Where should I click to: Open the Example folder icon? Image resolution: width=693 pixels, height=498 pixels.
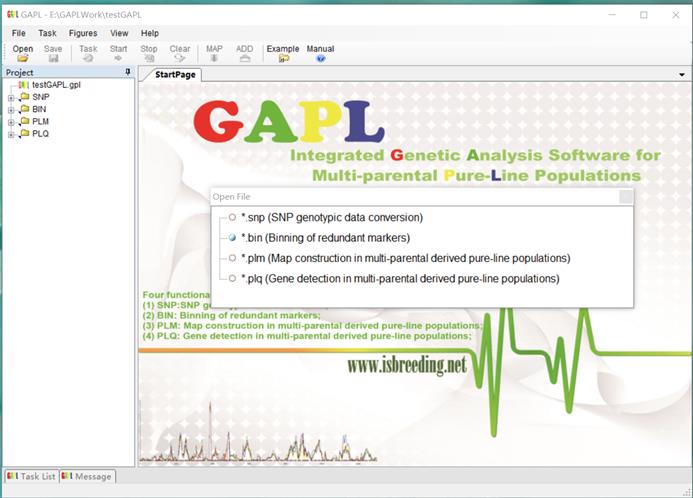pos(283,59)
